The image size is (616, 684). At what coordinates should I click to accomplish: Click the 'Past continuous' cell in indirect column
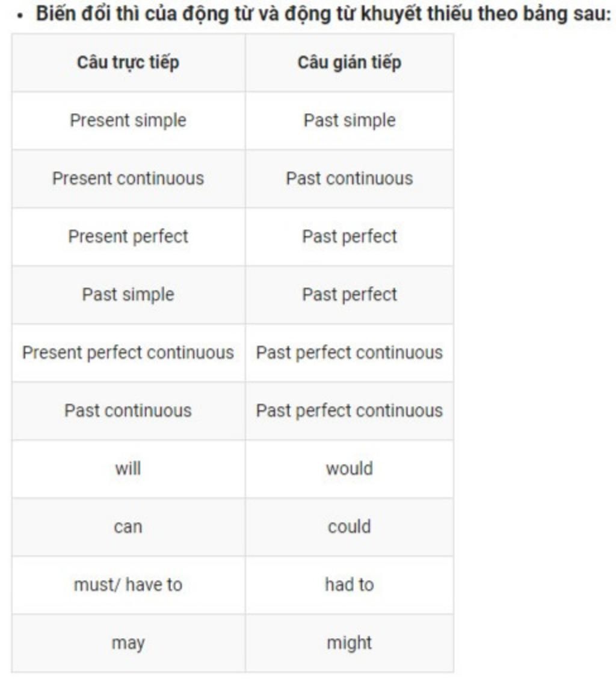350,179
